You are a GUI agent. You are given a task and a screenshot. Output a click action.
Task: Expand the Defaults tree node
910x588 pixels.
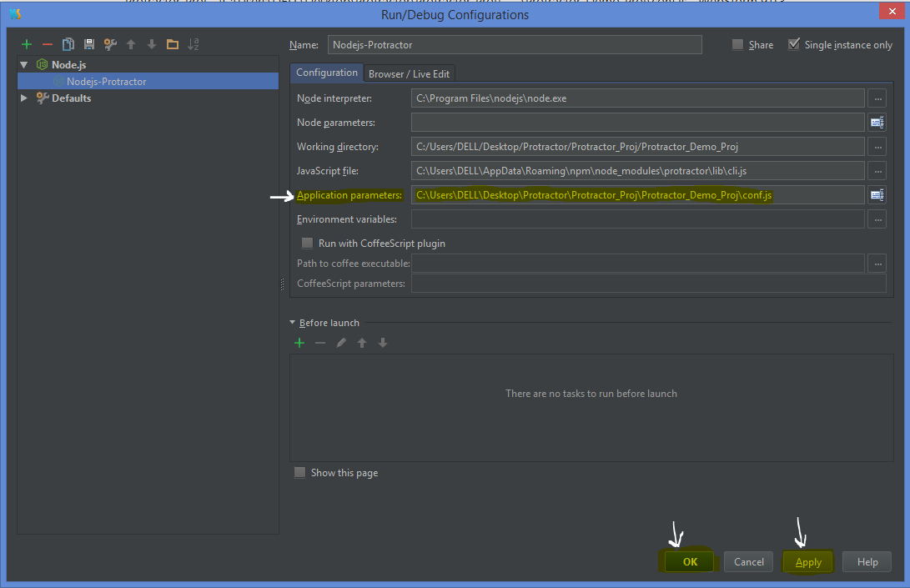click(24, 98)
